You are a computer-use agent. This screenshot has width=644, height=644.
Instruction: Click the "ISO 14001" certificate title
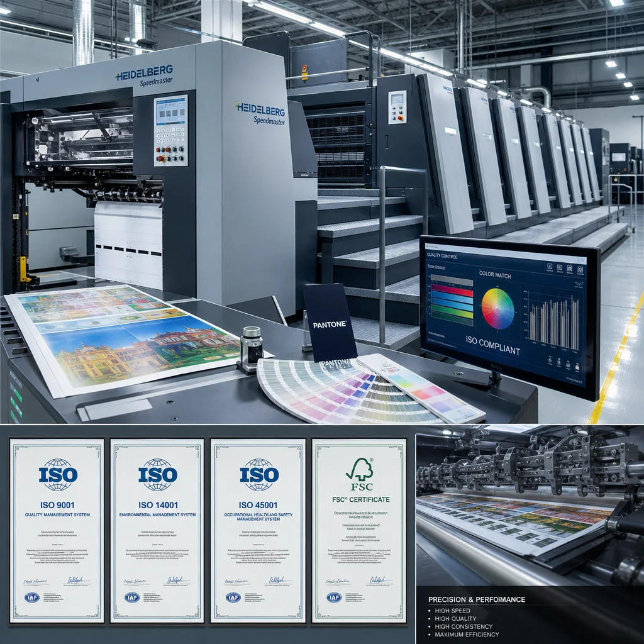tap(158, 505)
